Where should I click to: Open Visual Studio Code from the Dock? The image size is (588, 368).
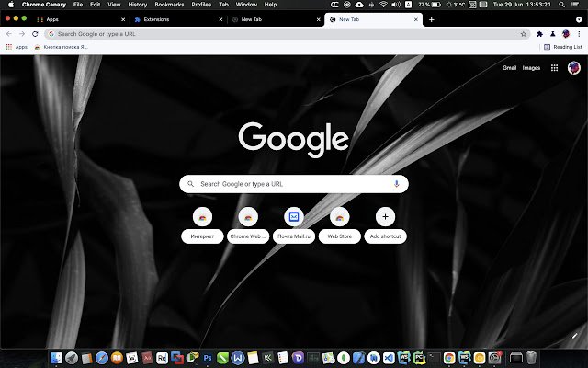[389, 358]
